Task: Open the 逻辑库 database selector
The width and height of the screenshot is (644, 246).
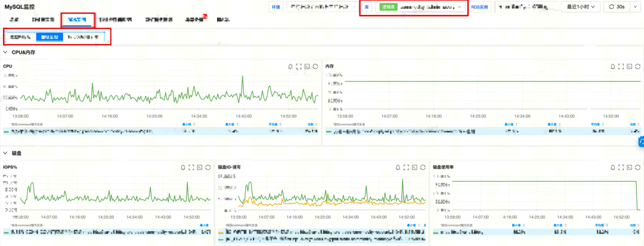Action: point(421,7)
